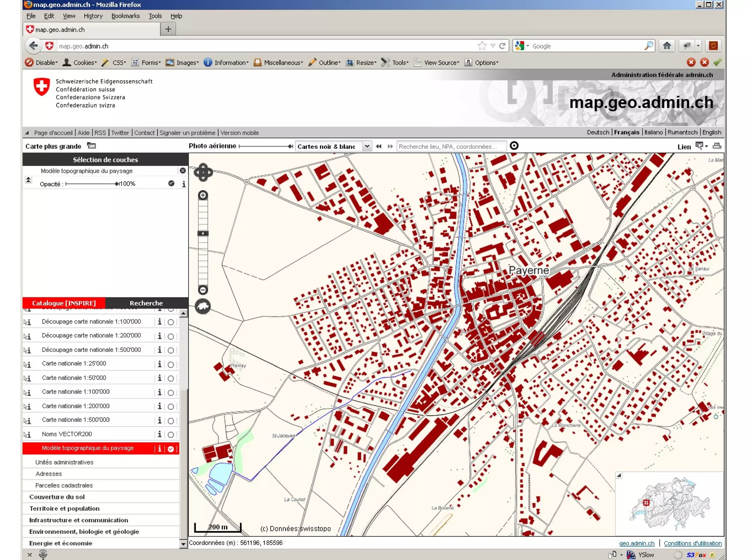Viewport: 747px width, 560px height.
Task: Open the Bookmarks menu
Action: click(x=125, y=16)
